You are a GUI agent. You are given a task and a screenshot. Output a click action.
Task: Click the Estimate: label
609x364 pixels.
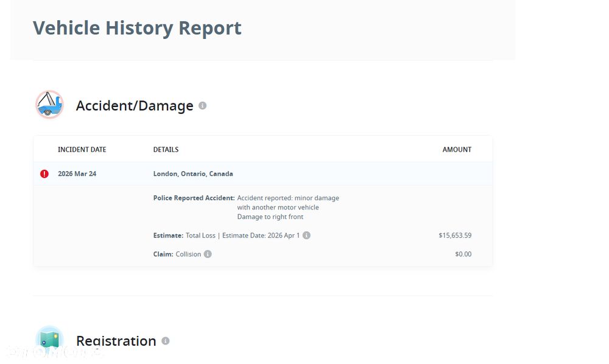(168, 236)
